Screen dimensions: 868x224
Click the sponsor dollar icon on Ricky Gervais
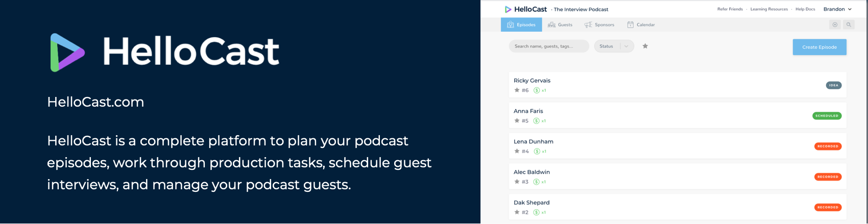click(x=537, y=90)
